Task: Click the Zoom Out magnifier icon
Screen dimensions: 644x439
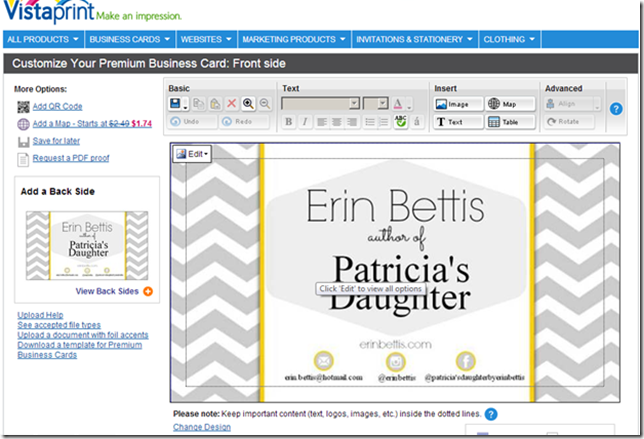Action: 264,103
